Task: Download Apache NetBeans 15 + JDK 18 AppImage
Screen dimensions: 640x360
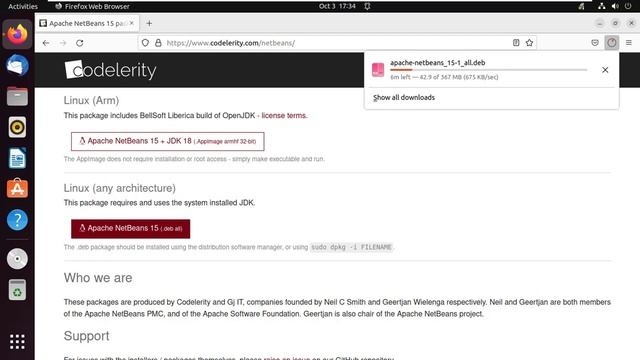Action: tap(167, 141)
